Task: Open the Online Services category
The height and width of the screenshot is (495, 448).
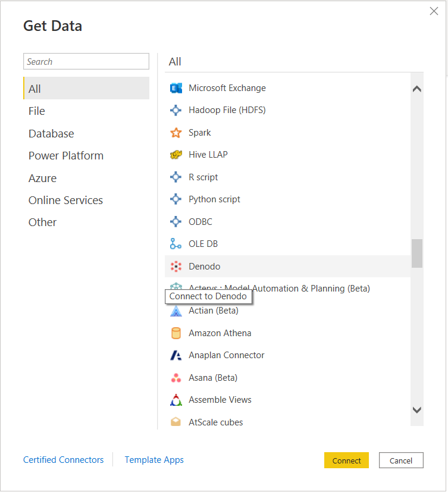Action: tap(65, 200)
